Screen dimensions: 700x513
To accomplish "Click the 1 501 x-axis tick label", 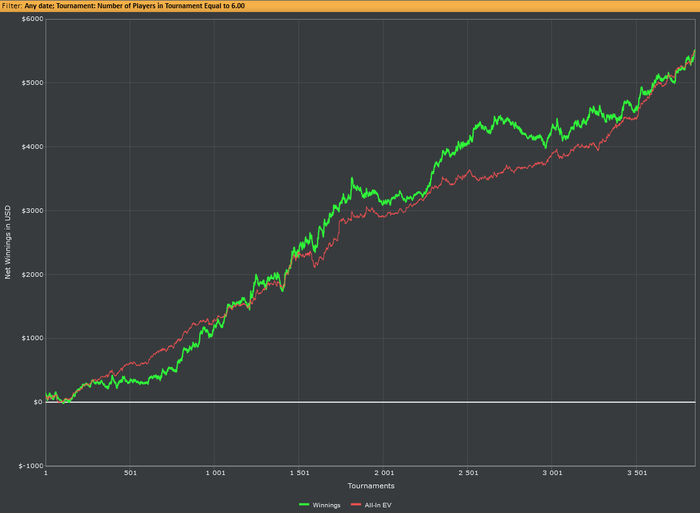I will [300, 473].
